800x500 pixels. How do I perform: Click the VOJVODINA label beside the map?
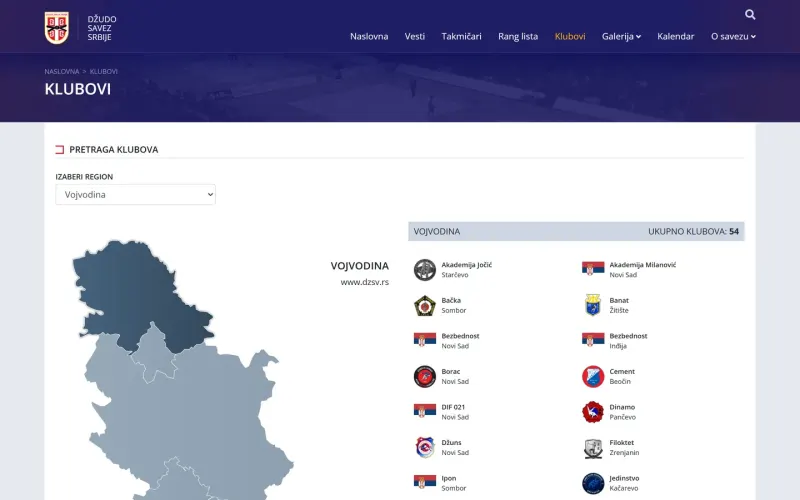pos(359,266)
